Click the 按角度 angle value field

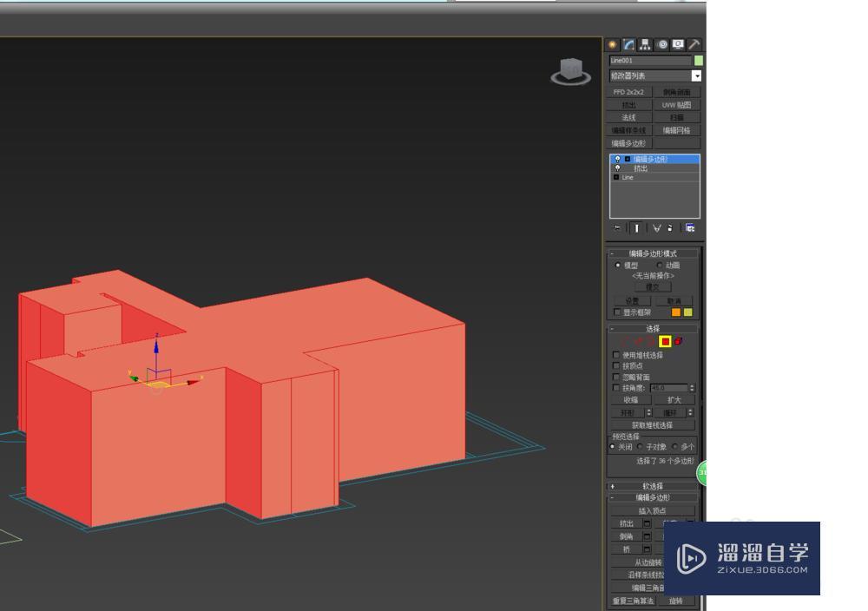668,388
